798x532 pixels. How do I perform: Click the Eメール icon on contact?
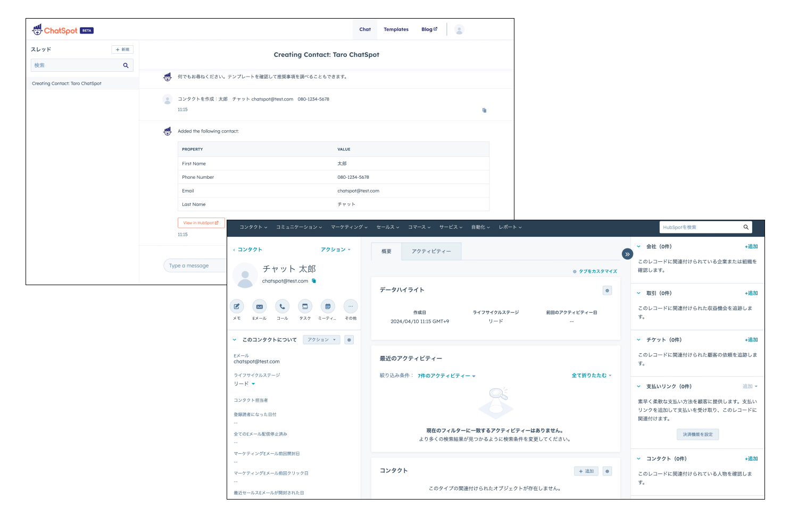[260, 306]
